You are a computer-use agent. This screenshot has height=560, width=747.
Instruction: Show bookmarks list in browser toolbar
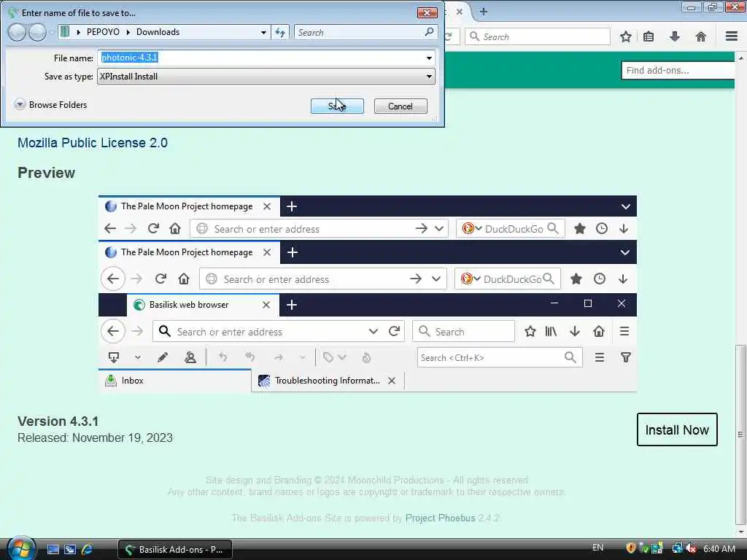tap(649, 36)
